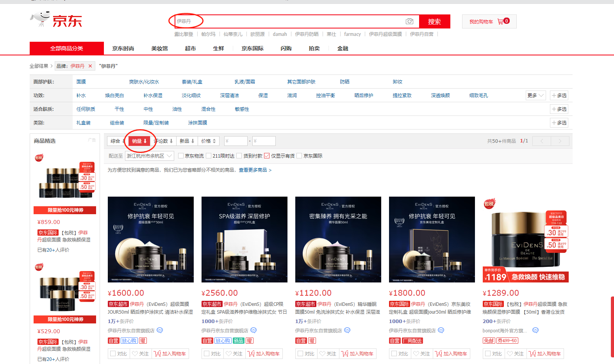Go to 美妆馆 in navigation bar

[160, 48]
